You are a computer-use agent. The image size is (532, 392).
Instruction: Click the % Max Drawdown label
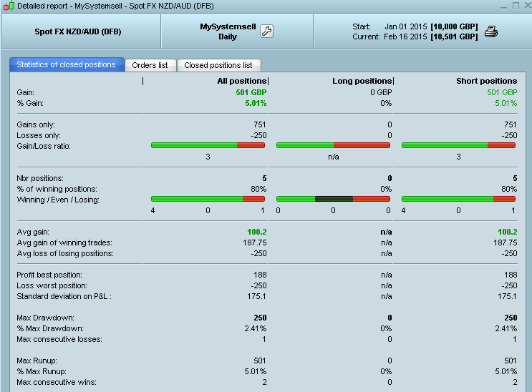click(x=50, y=328)
